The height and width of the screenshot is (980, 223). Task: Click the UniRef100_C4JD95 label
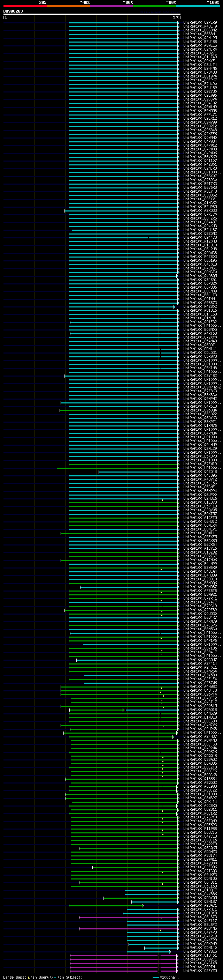(x=200, y=476)
